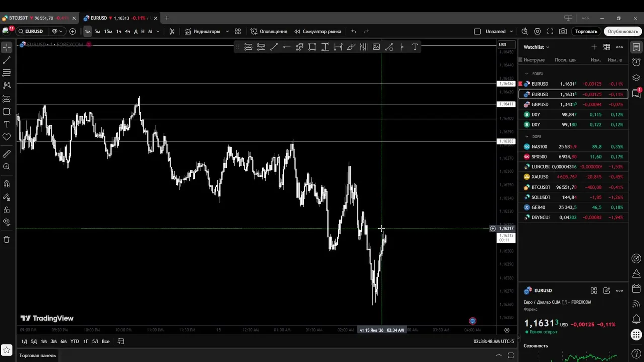
Task: Toggle lock all drawings
Action: coord(7,210)
